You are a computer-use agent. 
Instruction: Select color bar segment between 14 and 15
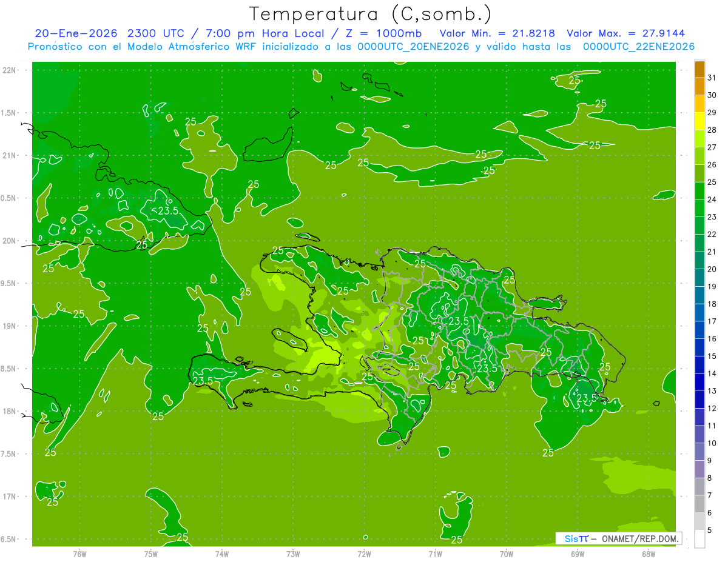click(x=699, y=365)
